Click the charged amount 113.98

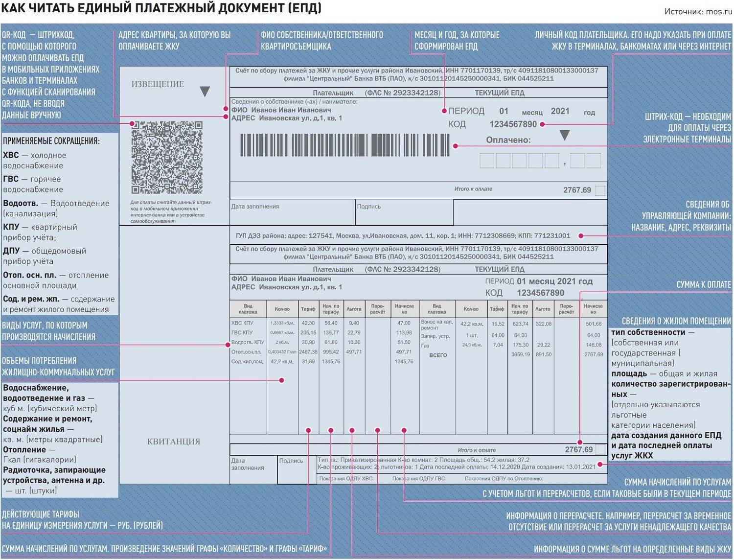pos(404,333)
